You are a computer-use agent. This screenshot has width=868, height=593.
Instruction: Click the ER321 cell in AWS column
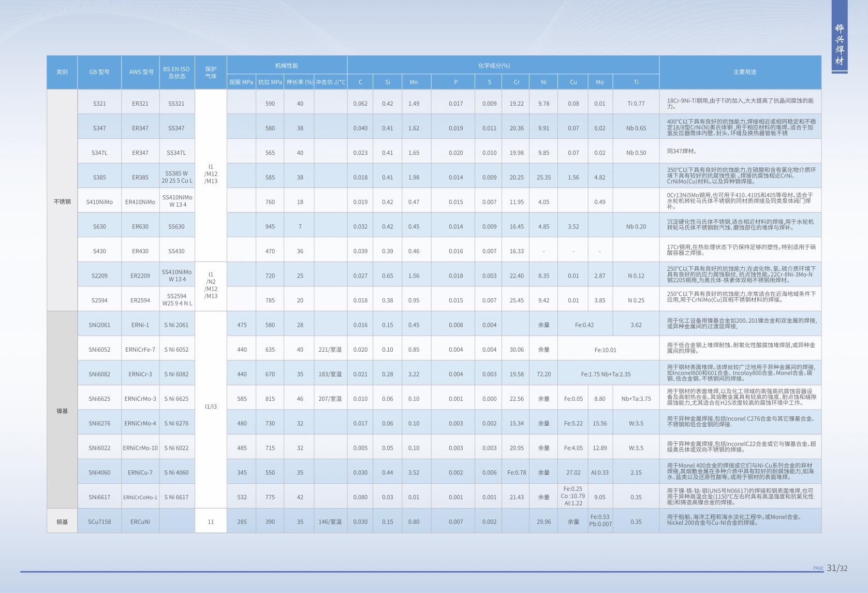coord(140,104)
